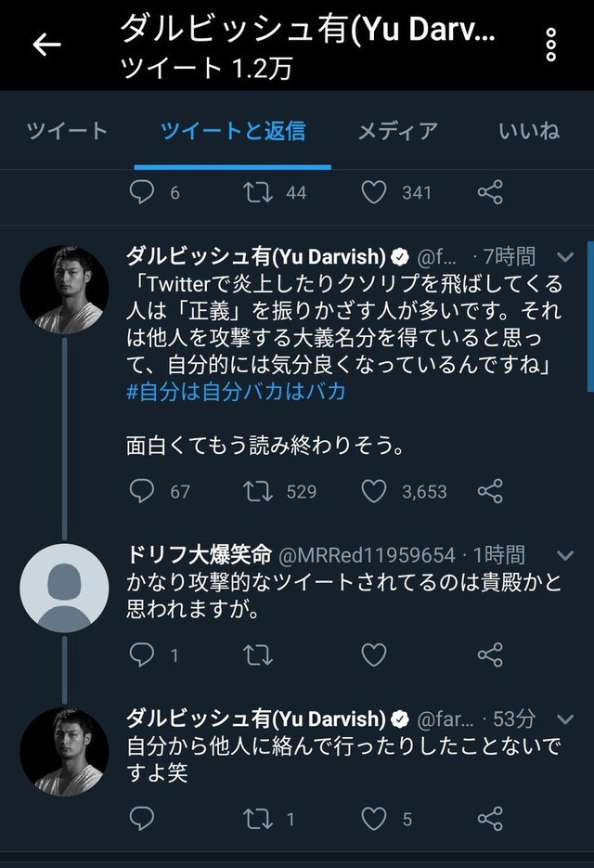The image size is (594, 868).
Task: Open the chevron menu on the 1時間 reply
Action: pyautogui.click(x=565, y=555)
